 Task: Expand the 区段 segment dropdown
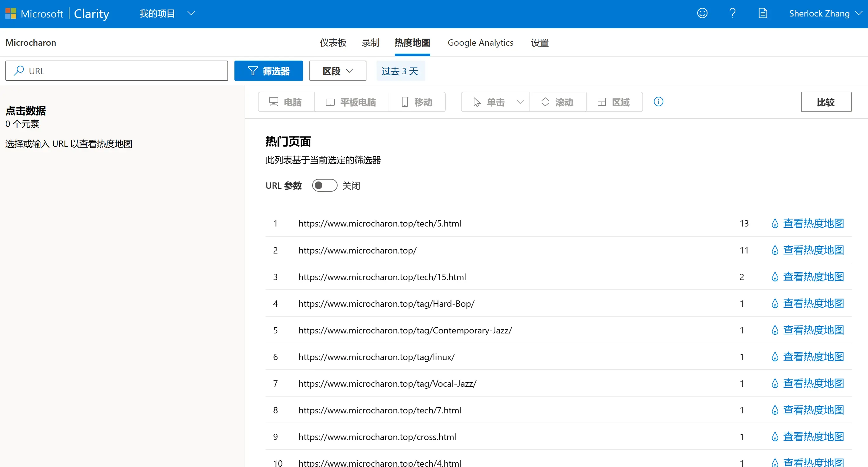coord(338,71)
